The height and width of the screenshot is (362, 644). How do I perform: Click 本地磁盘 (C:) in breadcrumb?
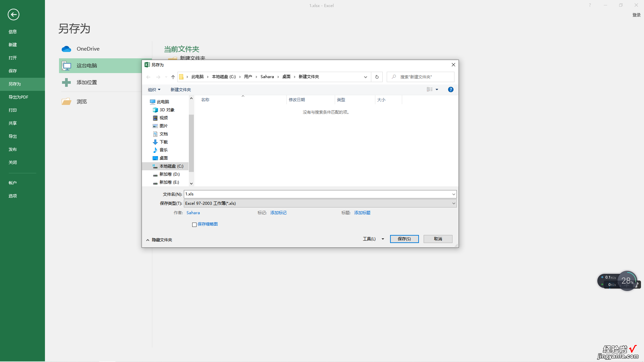click(224, 77)
